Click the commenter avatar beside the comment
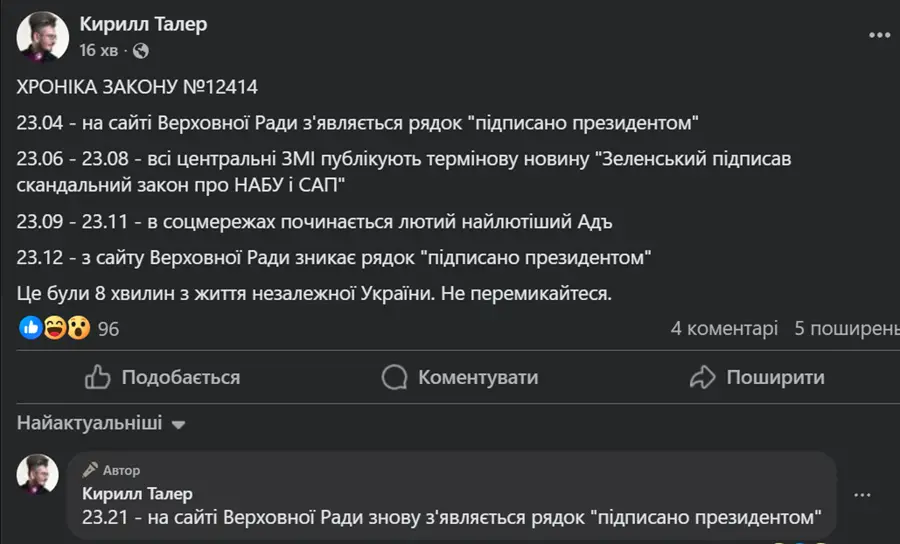The height and width of the screenshot is (544, 900). point(38,474)
